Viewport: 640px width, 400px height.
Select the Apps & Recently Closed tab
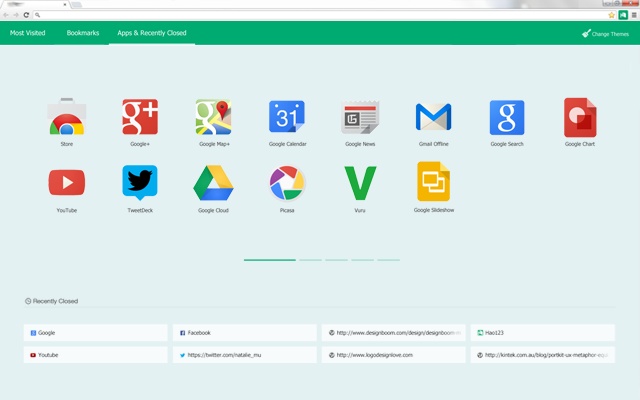coord(152,33)
